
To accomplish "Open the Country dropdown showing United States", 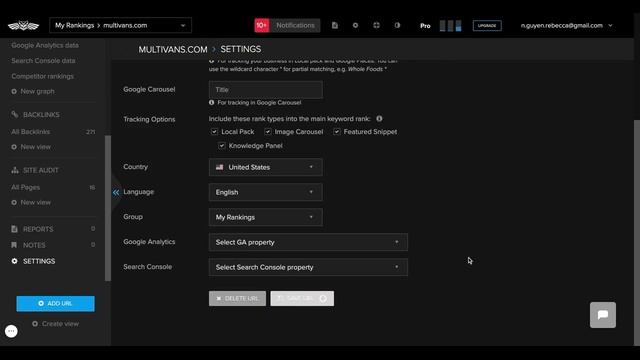I will coord(266,167).
